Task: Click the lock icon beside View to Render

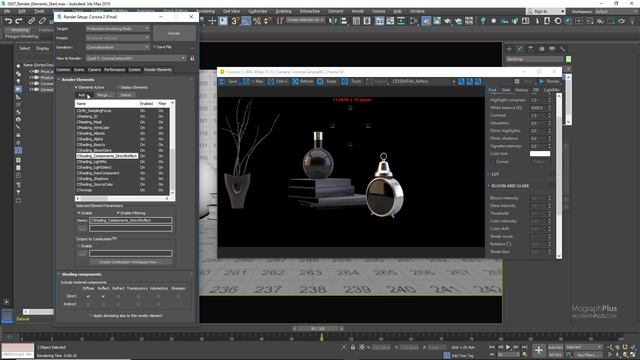Action: (192, 58)
